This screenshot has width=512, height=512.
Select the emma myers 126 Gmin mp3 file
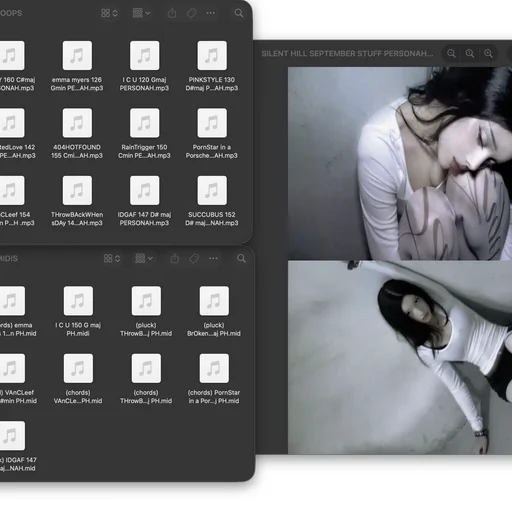point(77,66)
